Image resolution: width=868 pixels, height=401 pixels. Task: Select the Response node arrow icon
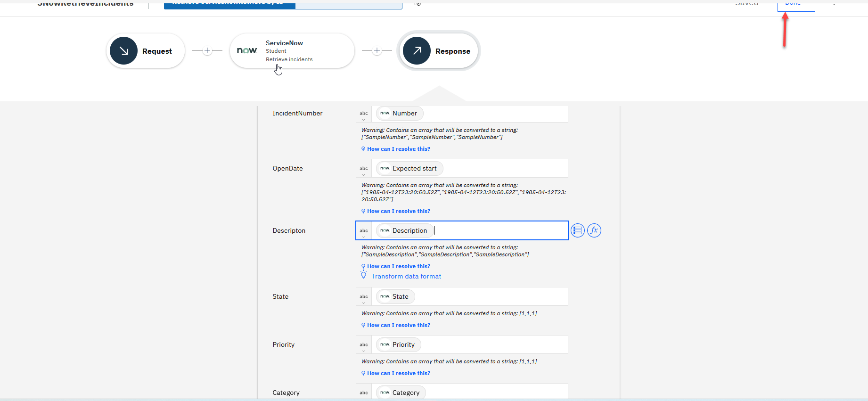(417, 51)
